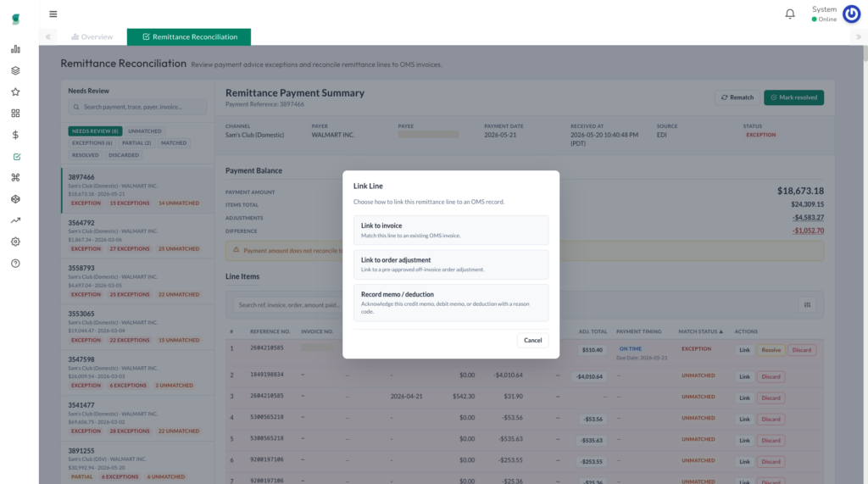Open the System user avatar
This screenshot has height=484, width=868.
[851, 14]
